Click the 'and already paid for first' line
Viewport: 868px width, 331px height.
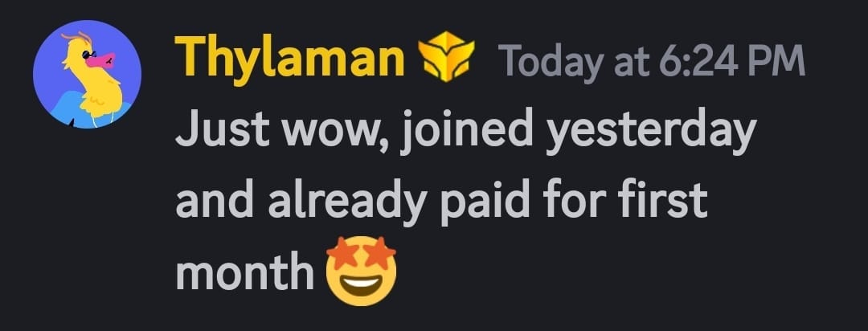442,202
